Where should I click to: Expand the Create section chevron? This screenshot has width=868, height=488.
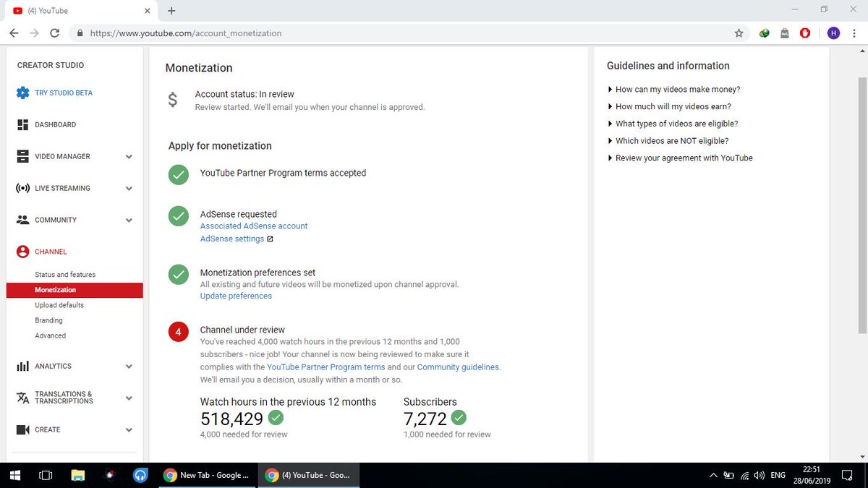[129, 430]
